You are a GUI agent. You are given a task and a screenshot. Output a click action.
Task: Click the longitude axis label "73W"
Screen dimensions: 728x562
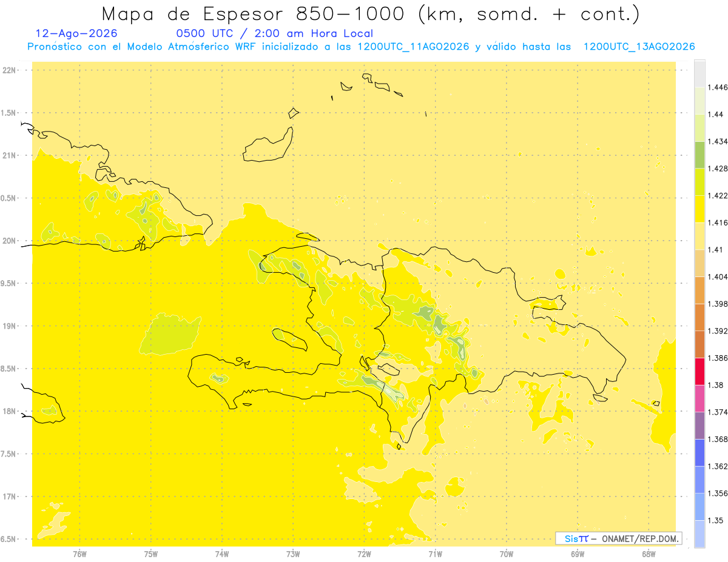(293, 554)
